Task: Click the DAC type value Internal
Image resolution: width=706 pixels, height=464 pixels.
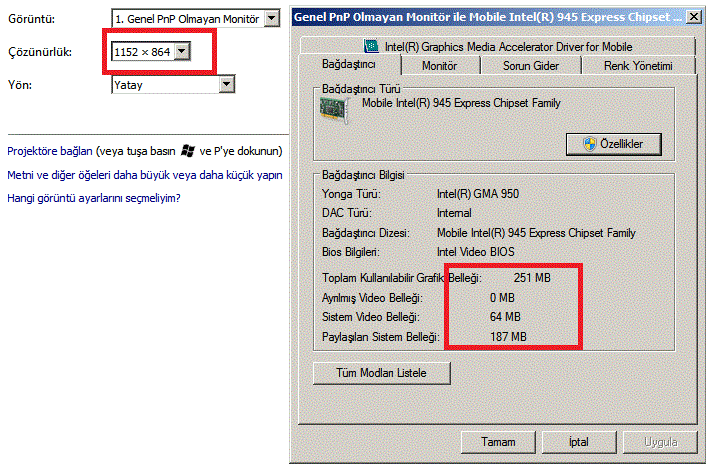Action: tap(454, 213)
